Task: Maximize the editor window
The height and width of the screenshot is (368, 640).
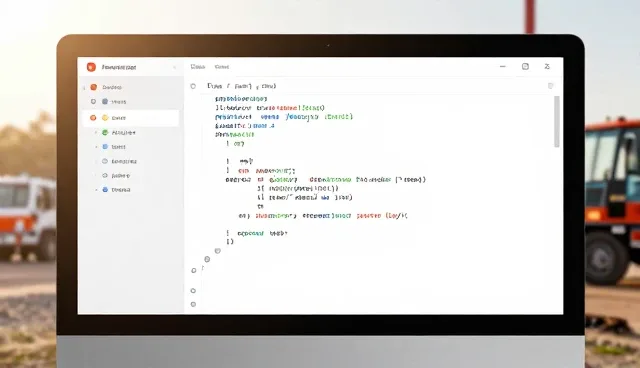Action: click(525, 67)
